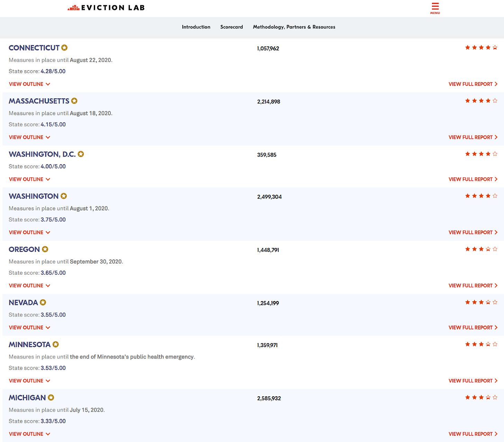Screen dimensions: 504x442
Task: Click Nevada's red star rating
Action: click(x=481, y=302)
